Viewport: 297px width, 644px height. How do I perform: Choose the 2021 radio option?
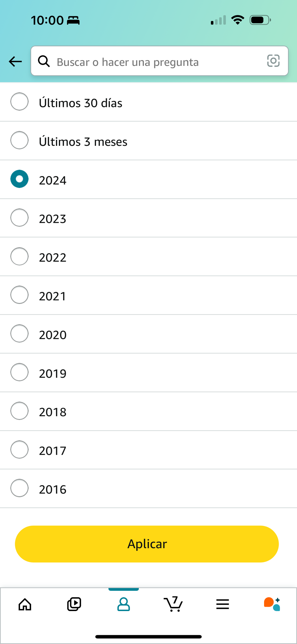(x=19, y=295)
